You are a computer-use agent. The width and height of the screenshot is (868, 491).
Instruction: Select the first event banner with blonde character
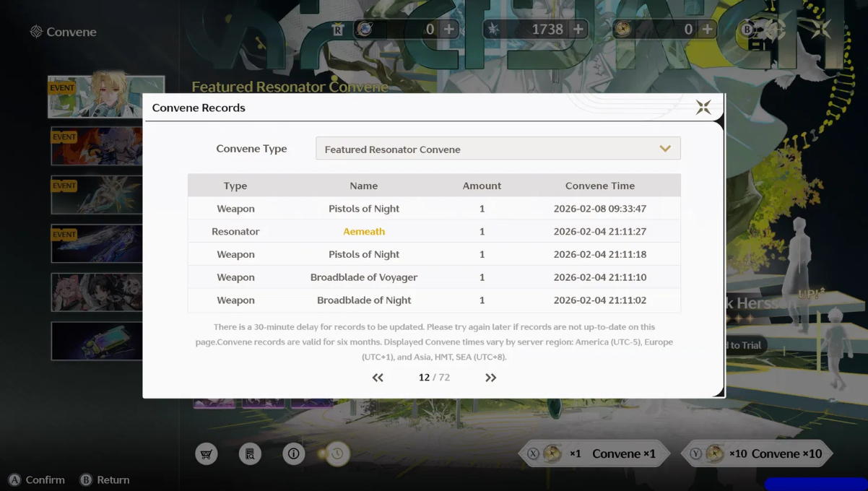pos(106,97)
